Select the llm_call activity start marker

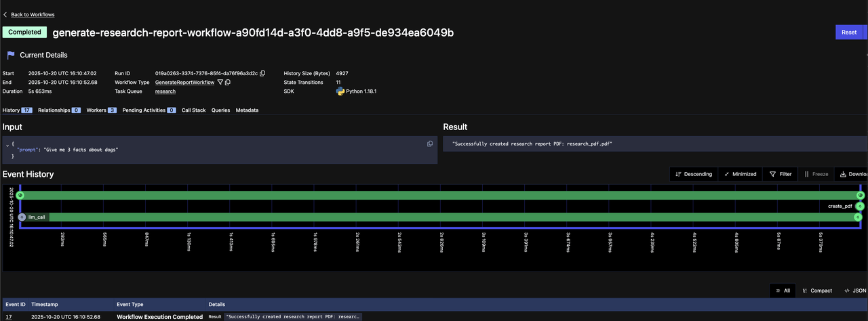click(22, 217)
